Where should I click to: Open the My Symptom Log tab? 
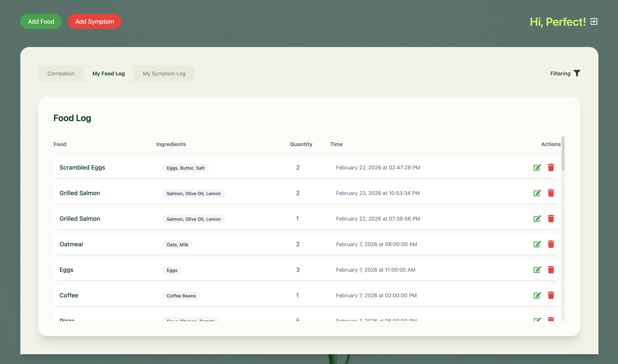pos(164,74)
